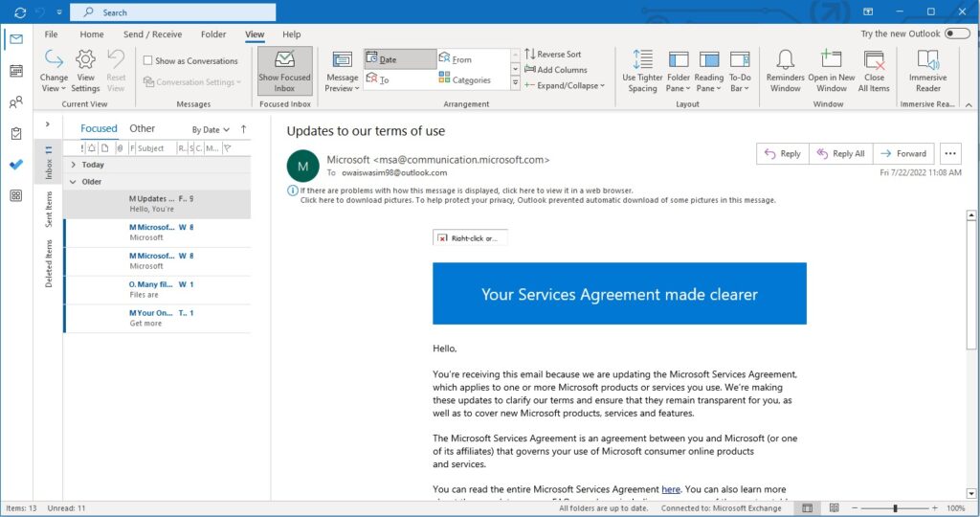
Task: Click Reply All button
Action: (841, 154)
